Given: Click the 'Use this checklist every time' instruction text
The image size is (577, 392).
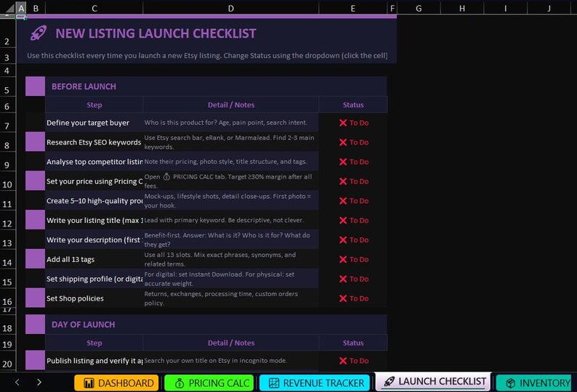Looking at the screenshot, I should pos(207,55).
